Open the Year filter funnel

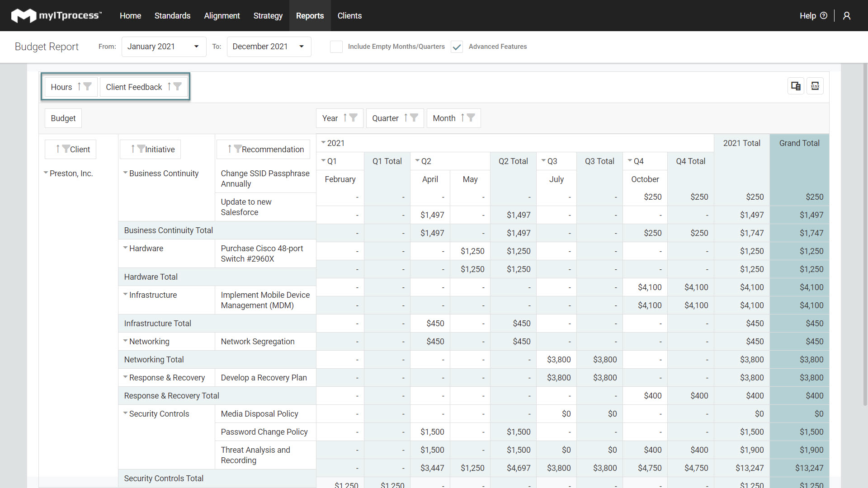[354, 117]
